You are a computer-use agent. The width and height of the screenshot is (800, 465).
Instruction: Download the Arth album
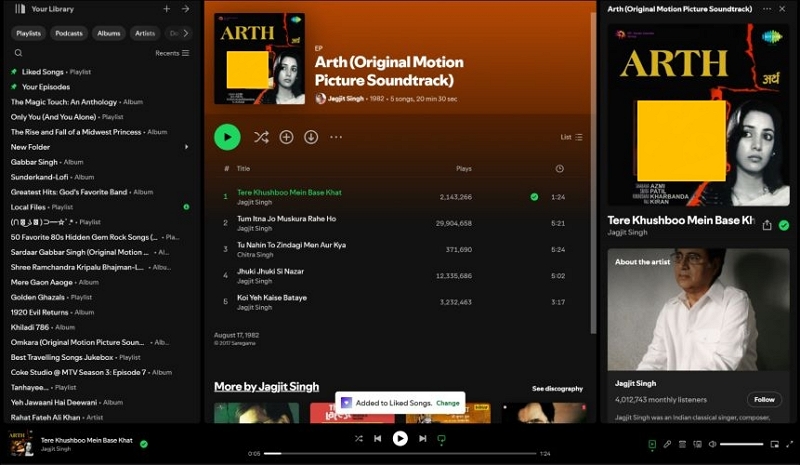(x=311, y=137)
